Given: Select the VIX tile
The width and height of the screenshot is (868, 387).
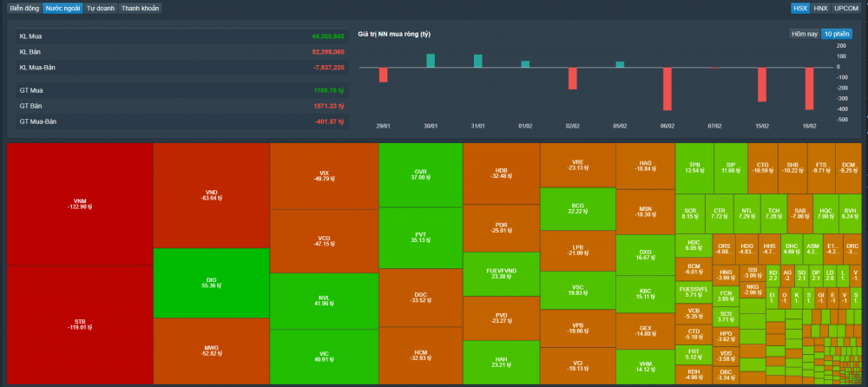Looking at the screenshot, I should click(324, 176).
